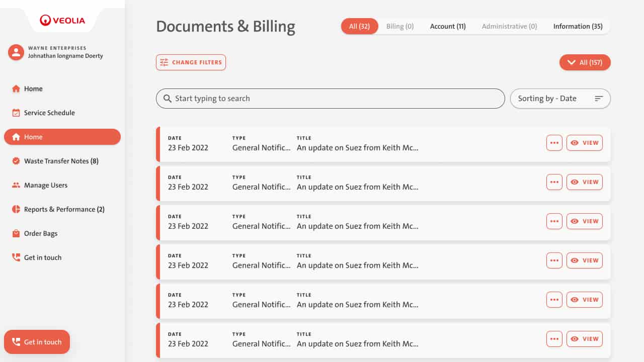Click the magnifier icon in search bar

pyautogui.click(x=168, y=99)
